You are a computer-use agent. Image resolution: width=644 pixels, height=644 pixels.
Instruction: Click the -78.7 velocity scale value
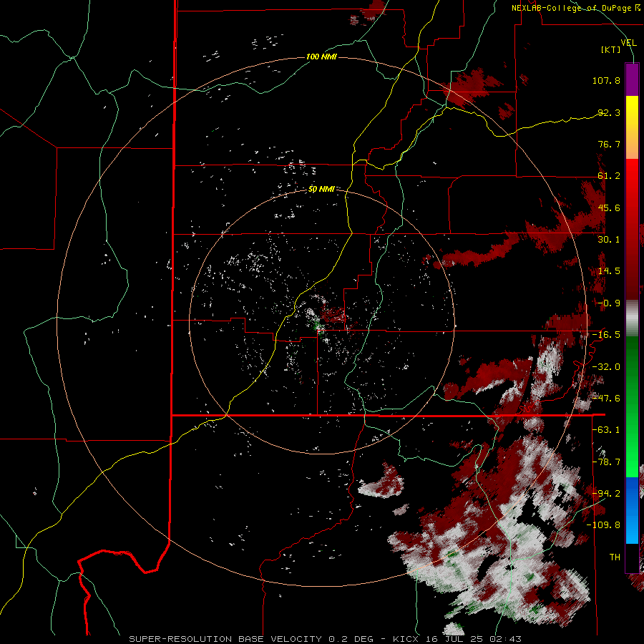(606, 462)
